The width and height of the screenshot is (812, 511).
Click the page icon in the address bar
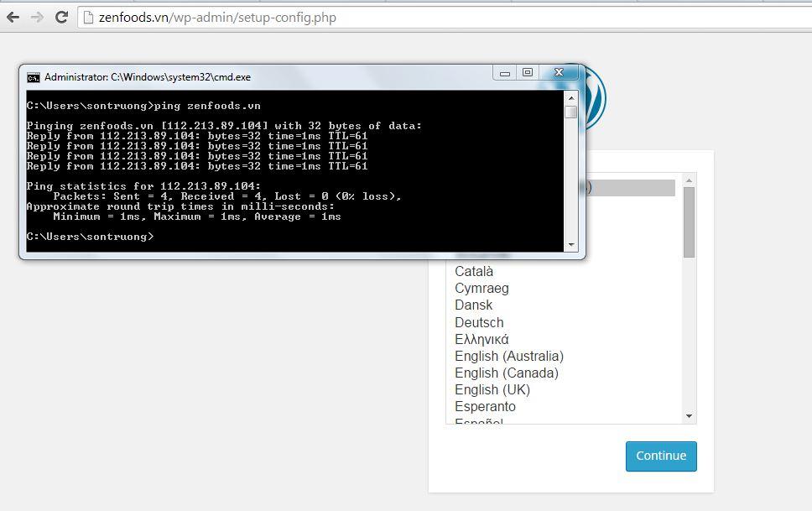(x=89, y=18)
